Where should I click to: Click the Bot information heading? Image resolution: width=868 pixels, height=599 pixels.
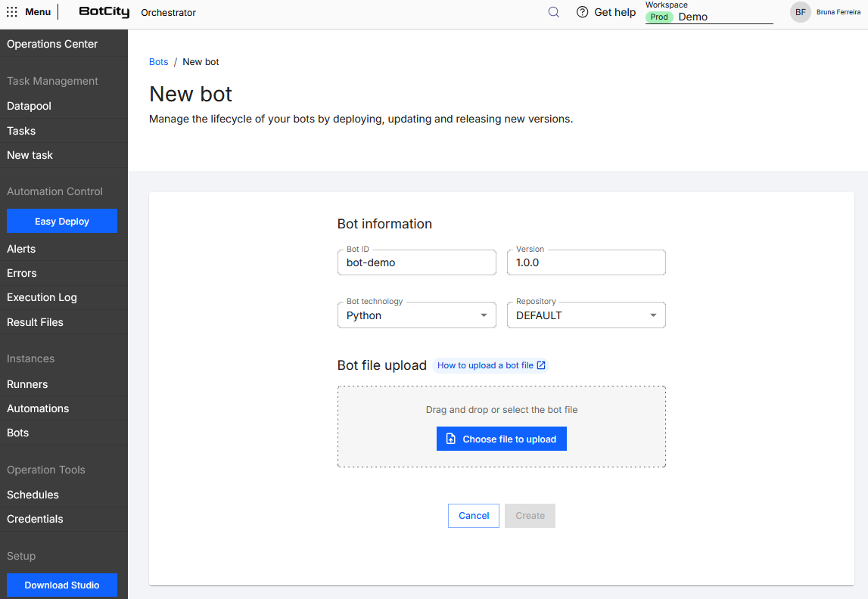[x=384, y=223]
